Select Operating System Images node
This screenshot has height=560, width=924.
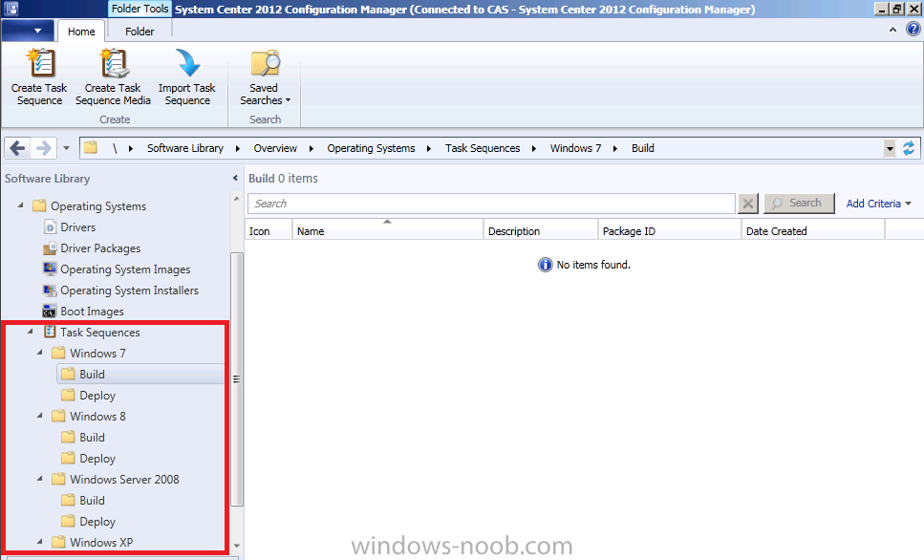tap(125, 269)
